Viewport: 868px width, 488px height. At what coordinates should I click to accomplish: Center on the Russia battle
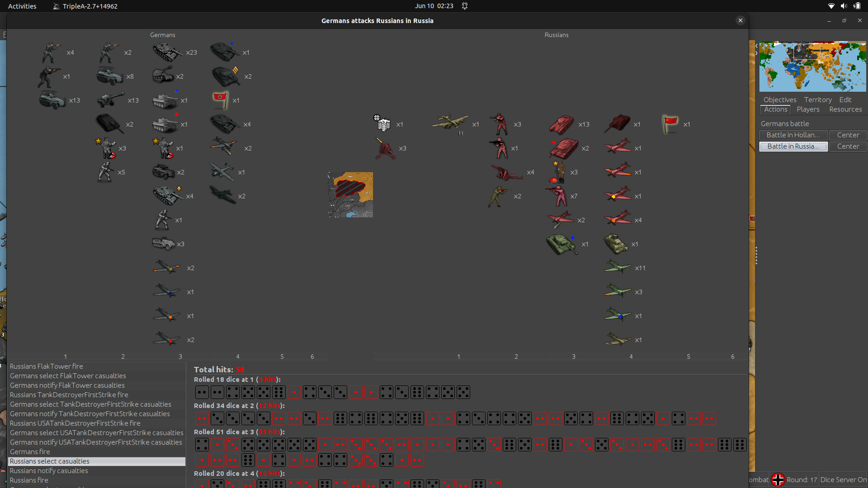[848, 146]
